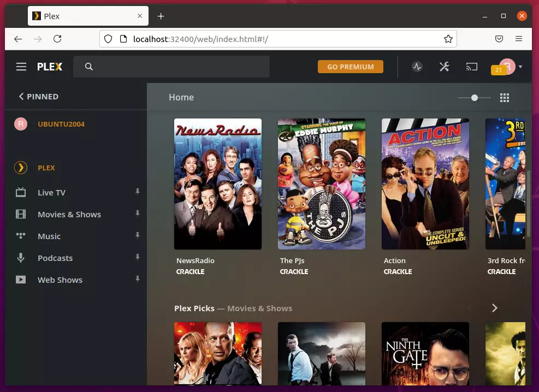Advance Plex Picks with the right arrow
This screenshot has height=392, width=539.
click(494, 308)
